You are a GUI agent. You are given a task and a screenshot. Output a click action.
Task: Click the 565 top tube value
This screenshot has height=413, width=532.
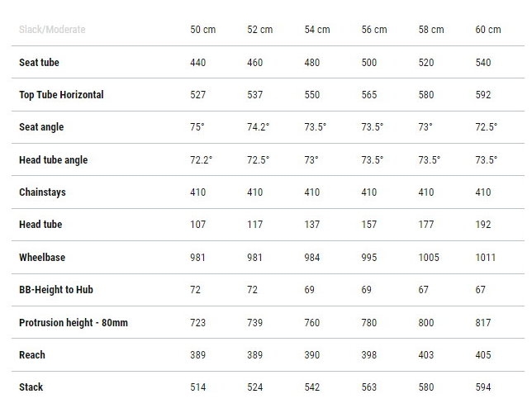(x=370, y=95)
